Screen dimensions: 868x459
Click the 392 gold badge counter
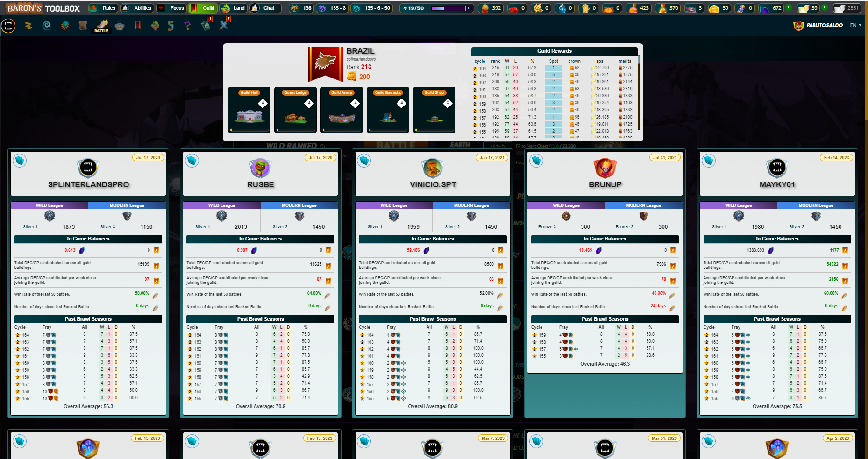(x=491, y=8)
